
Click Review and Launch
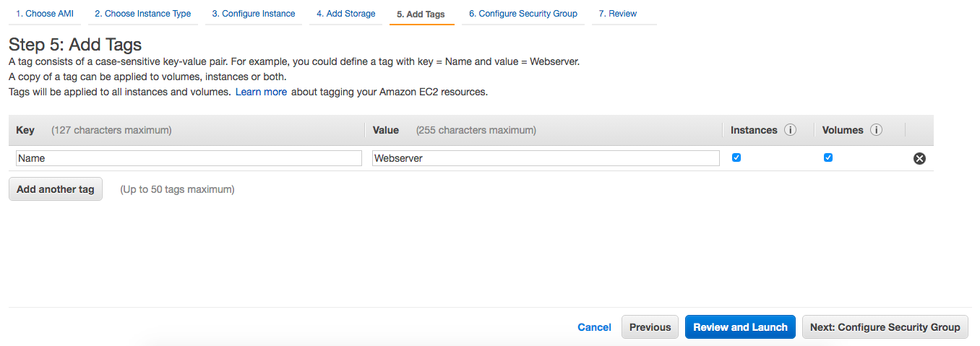tap(740, 327)
